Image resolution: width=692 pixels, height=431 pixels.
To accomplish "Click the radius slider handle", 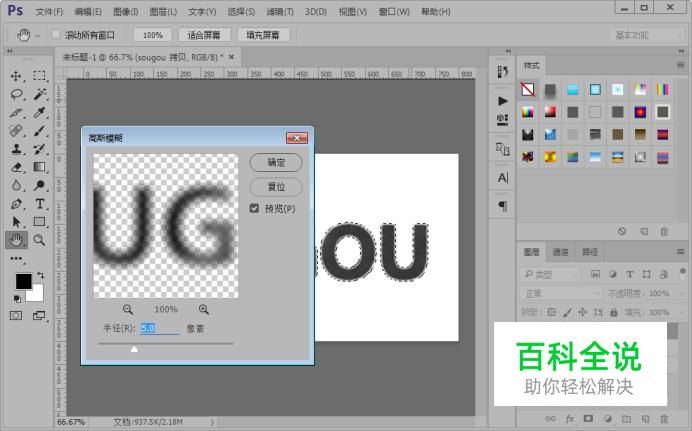I will tap(134, 349).
